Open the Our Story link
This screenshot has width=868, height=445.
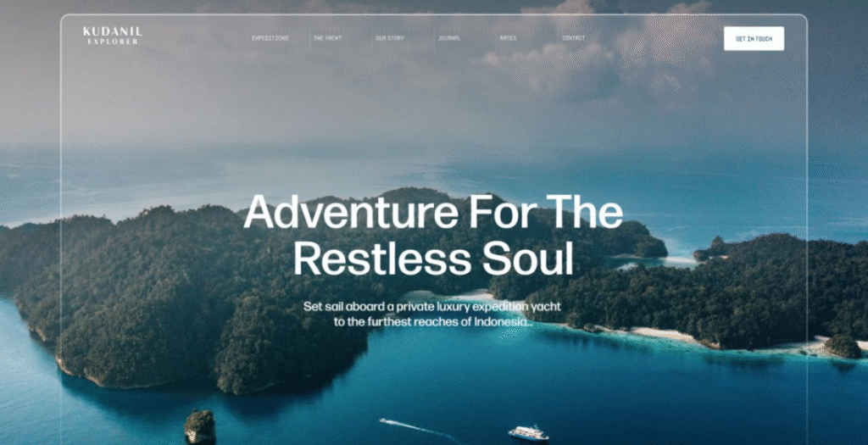[x=390, y=39]
